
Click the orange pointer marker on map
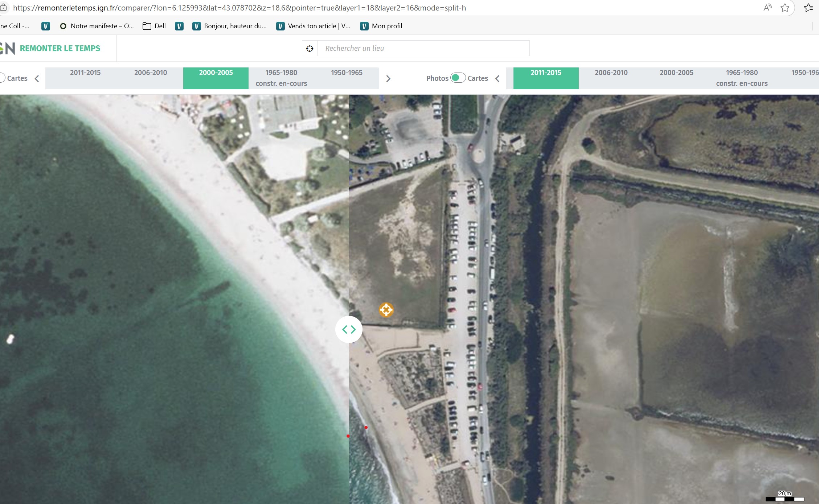[386, 310]
